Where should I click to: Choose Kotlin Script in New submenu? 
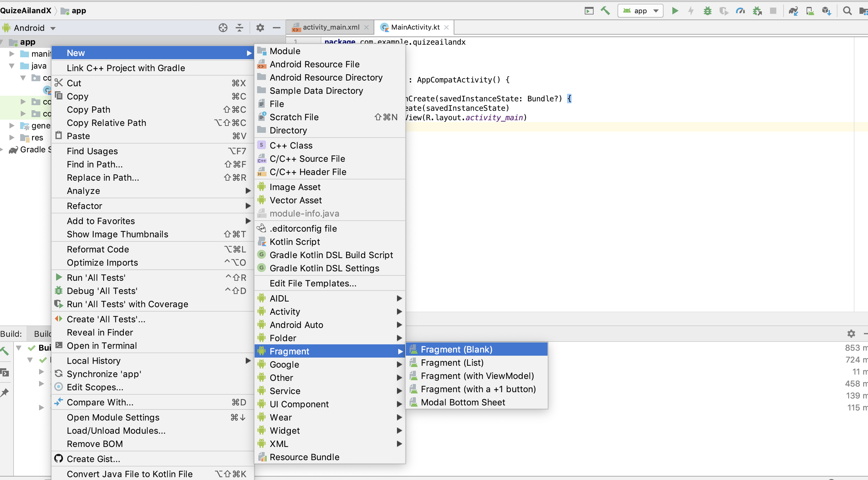330,242
